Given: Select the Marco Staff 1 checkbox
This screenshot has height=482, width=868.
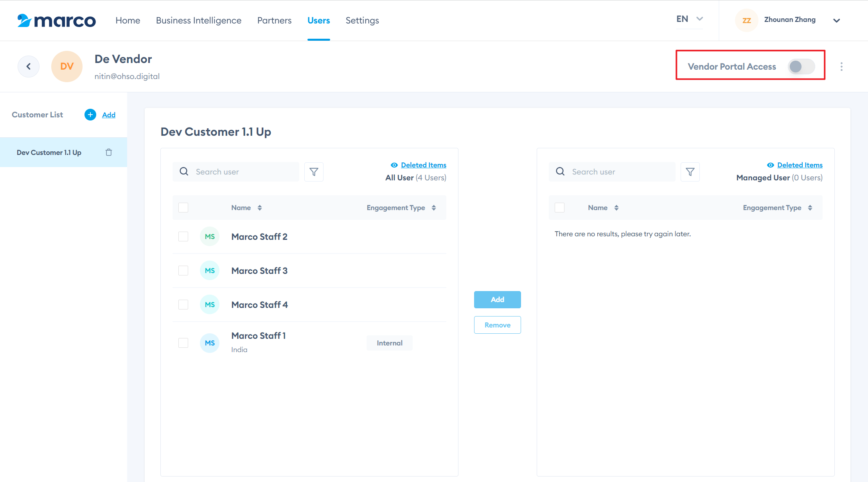Looking at the screenshot, I should pos(183,343).
